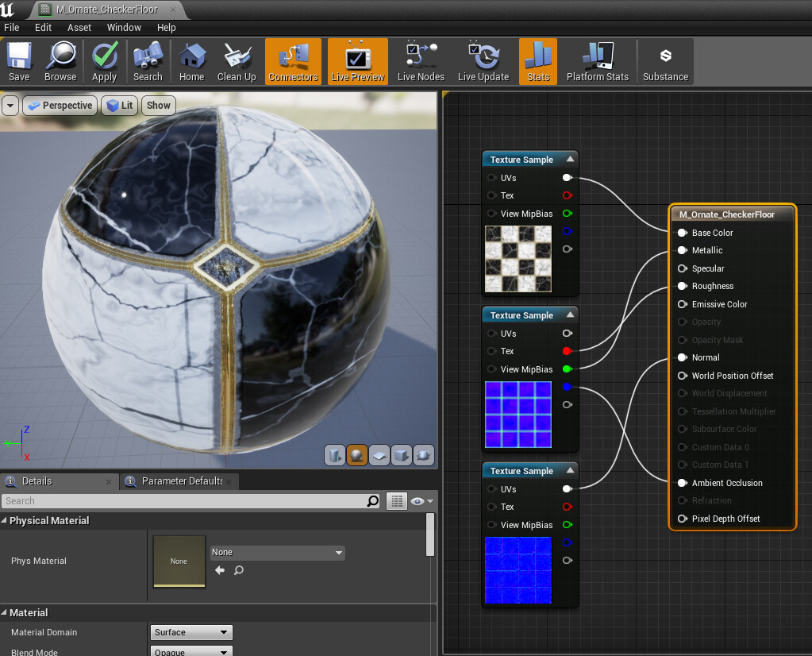Open the Substance toolbar icon

665,62
